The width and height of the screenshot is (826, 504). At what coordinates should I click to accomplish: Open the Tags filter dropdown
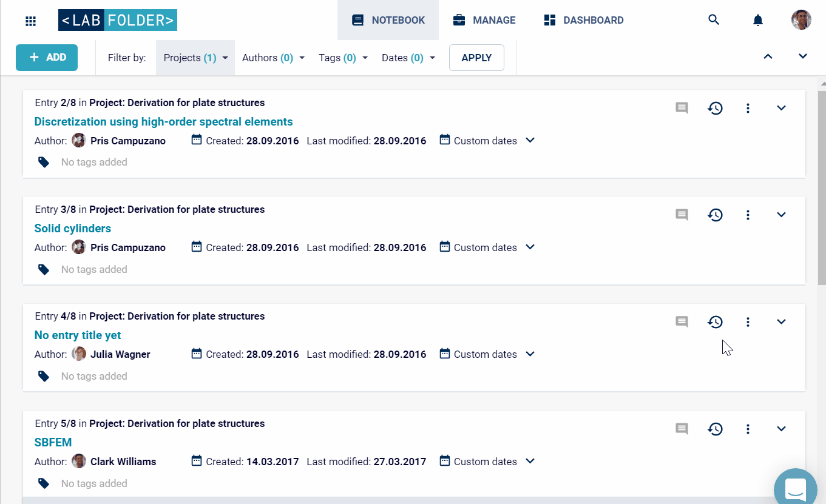pyautogui.click(x=343, y=58)
